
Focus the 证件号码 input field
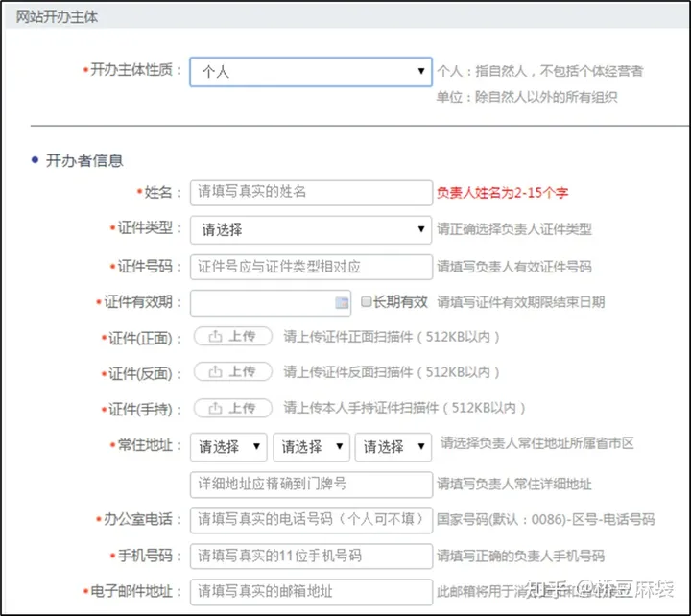coord(311,267)
